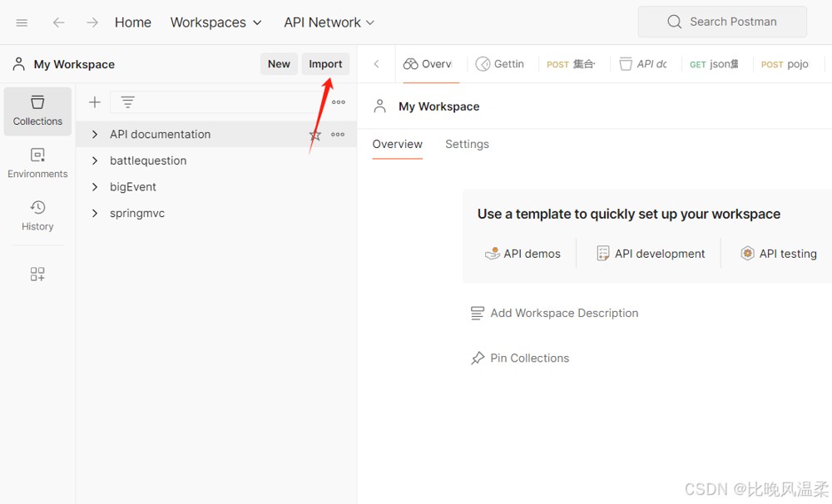This screenshot has height=504, width=832.
Task: Open the hamburger main menu
Action: click(x=22, y=22)
